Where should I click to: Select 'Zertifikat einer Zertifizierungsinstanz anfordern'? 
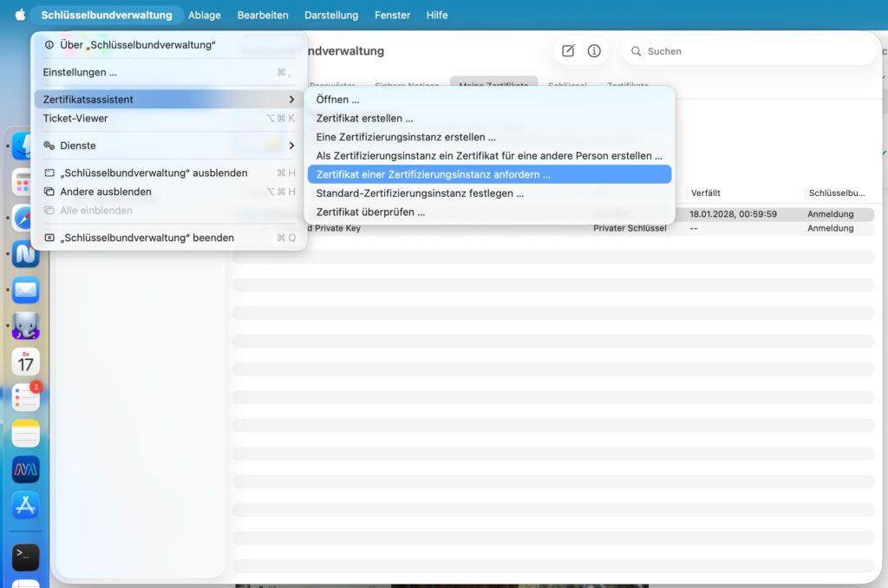pyautogui.click(x=489, y=174)
